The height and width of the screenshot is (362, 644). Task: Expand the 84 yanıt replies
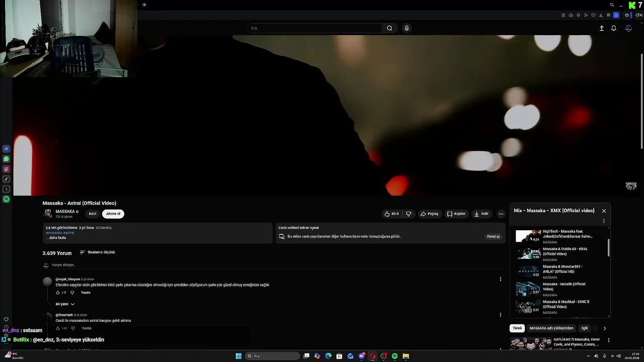(x=65, y=304)
